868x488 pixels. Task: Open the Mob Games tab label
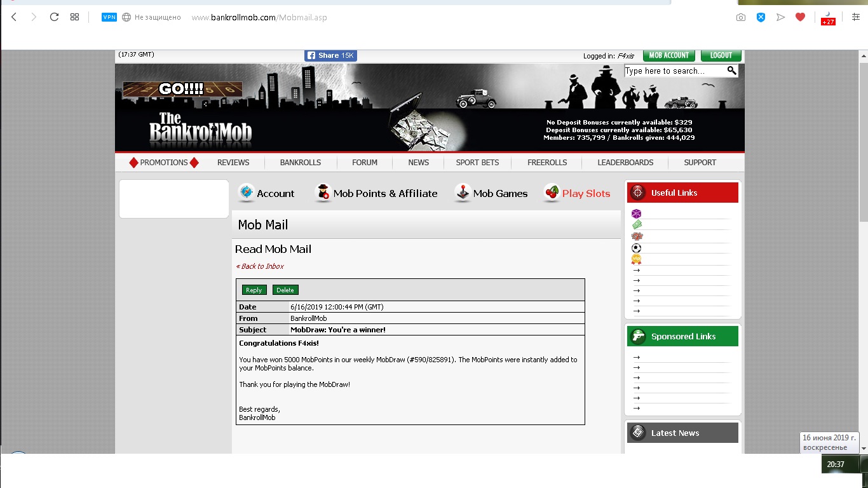pos(500,194)
